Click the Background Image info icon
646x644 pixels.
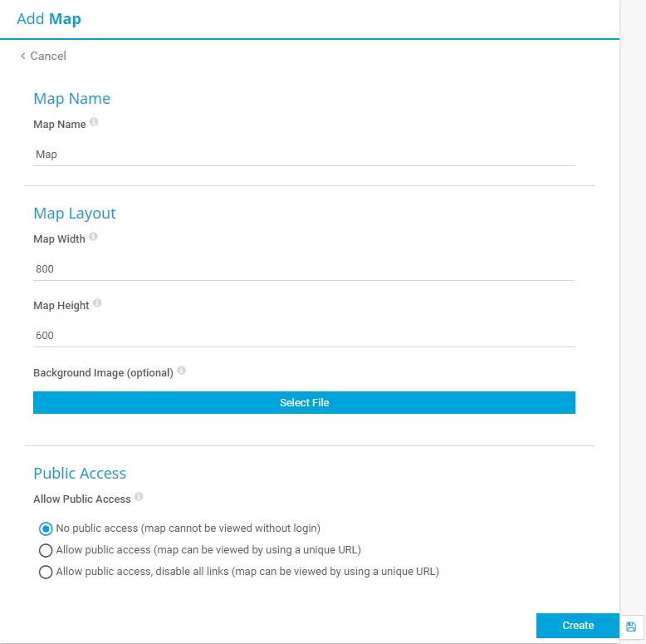[181, 371]
